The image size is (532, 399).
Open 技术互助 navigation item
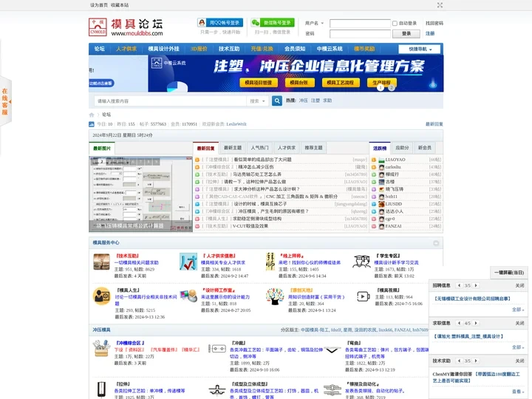[x=229, y=49]
